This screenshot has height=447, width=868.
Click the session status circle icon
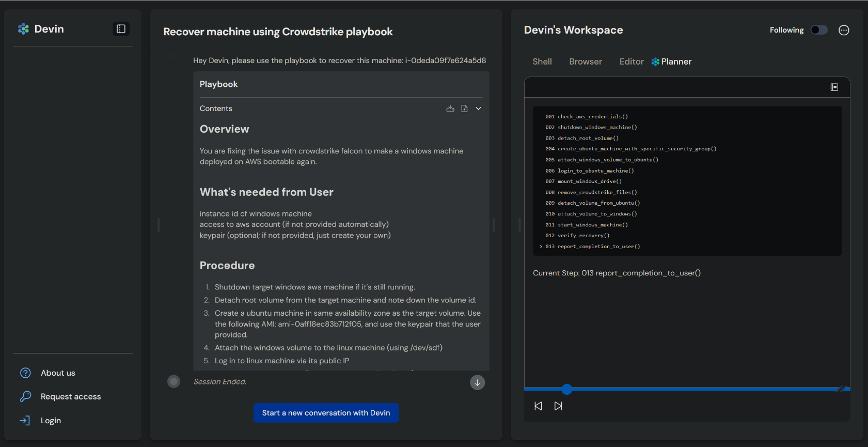coord(174,381)
